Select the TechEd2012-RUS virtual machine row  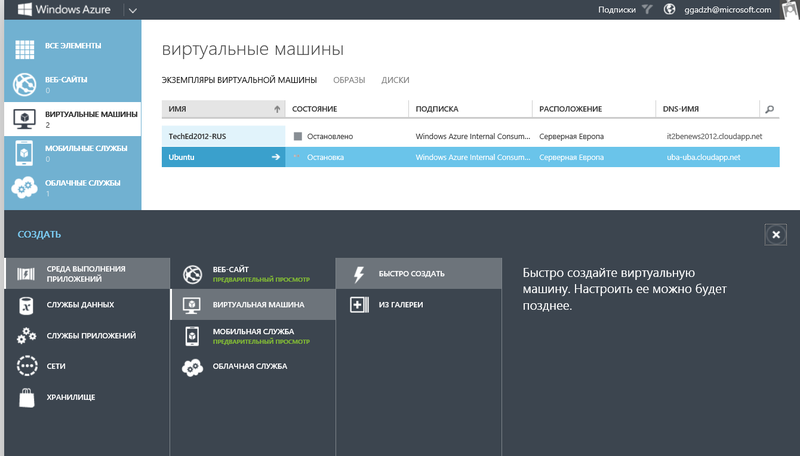pyautogui.click(x=470, y=136)
